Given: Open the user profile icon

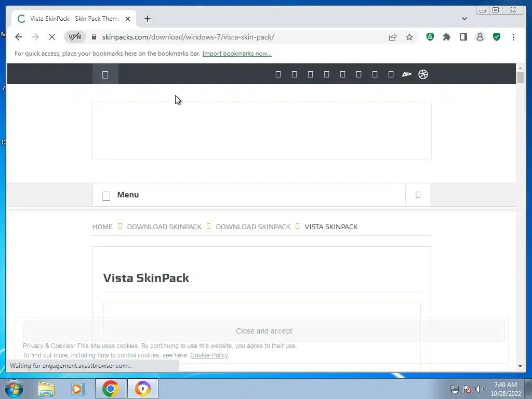Looking at the screenshot, I should [x=480, y=37].
